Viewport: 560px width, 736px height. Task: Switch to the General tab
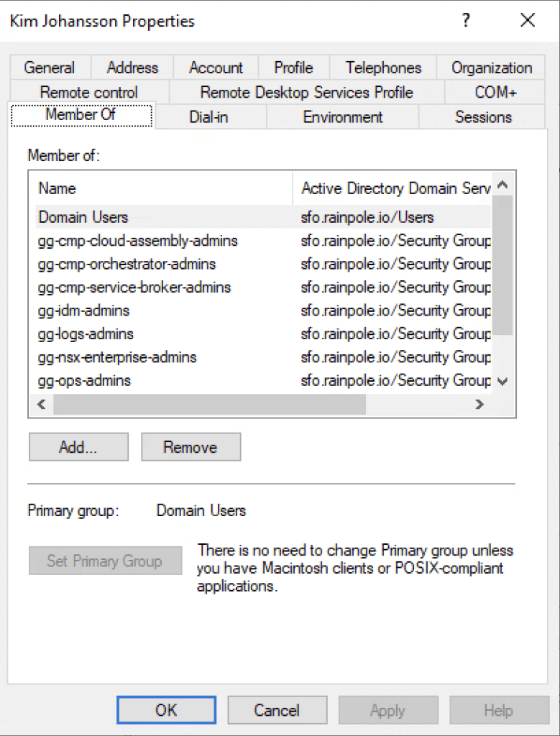[49, 68]
